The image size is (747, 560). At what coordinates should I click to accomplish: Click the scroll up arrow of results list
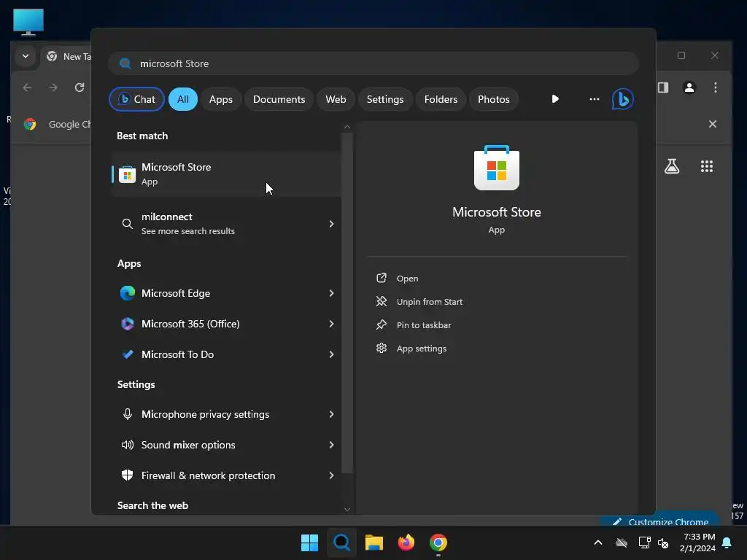347,127
